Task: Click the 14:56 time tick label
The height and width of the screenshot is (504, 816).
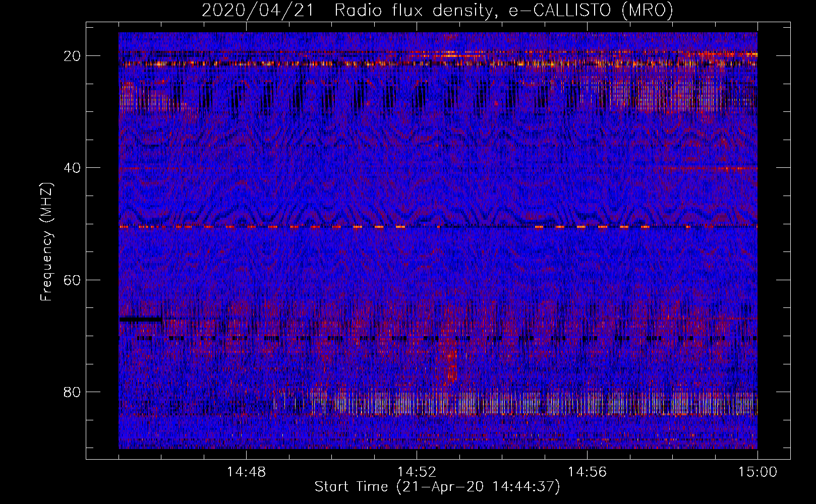Action: (x=587, y=472)
